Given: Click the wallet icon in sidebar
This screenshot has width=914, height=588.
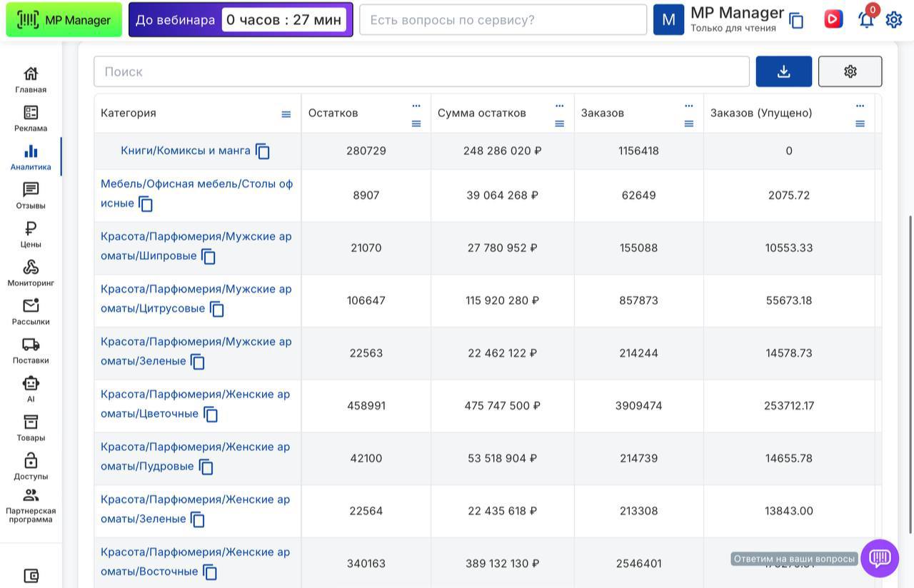Looking at the screenshot, I should (x=31, y=575).
